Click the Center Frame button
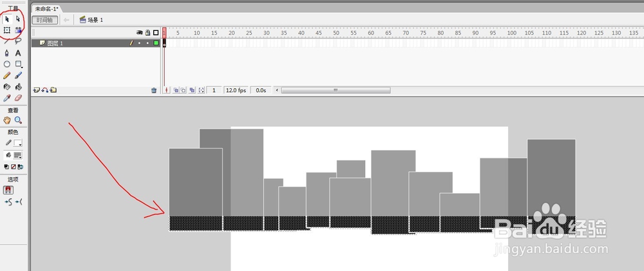Viewport: 644px width, 271px height. [x=166, y=90]
